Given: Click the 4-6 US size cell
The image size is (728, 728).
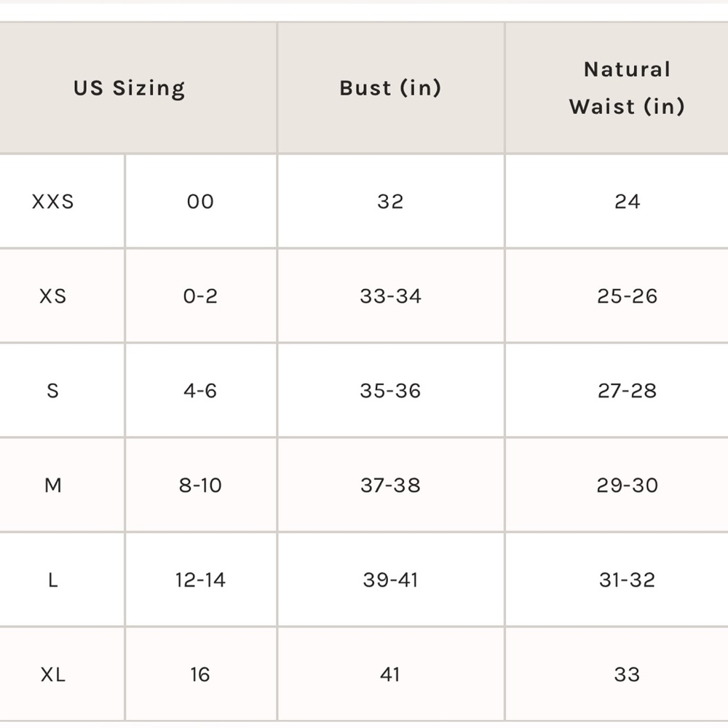Looking at the screenshot, I should click(201, 390).
